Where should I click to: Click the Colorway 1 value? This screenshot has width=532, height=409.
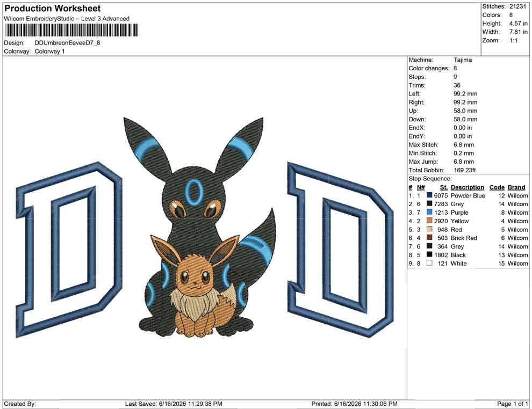(x=49, y=52)
